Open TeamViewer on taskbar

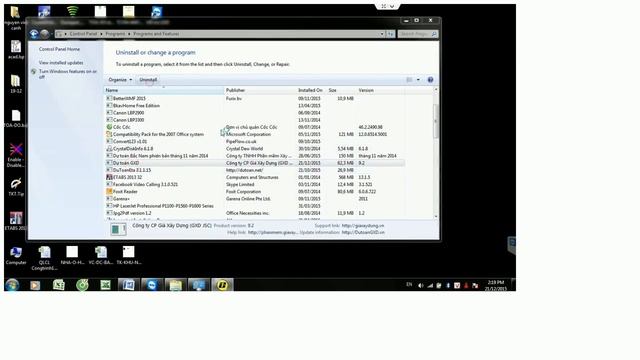coord(152,285)
